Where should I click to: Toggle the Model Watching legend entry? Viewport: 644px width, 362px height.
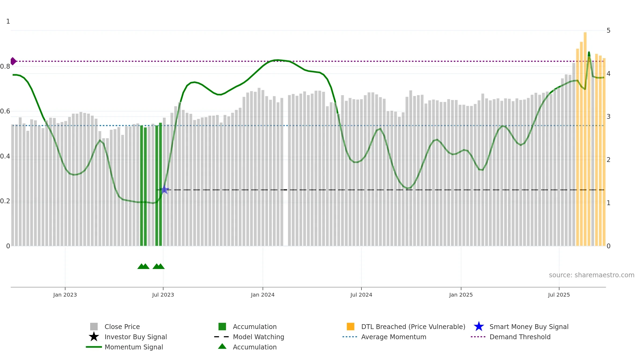258,337
